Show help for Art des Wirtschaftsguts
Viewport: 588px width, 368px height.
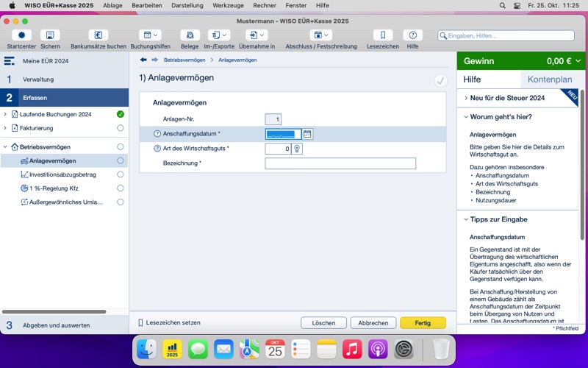[x=157, y=149]
